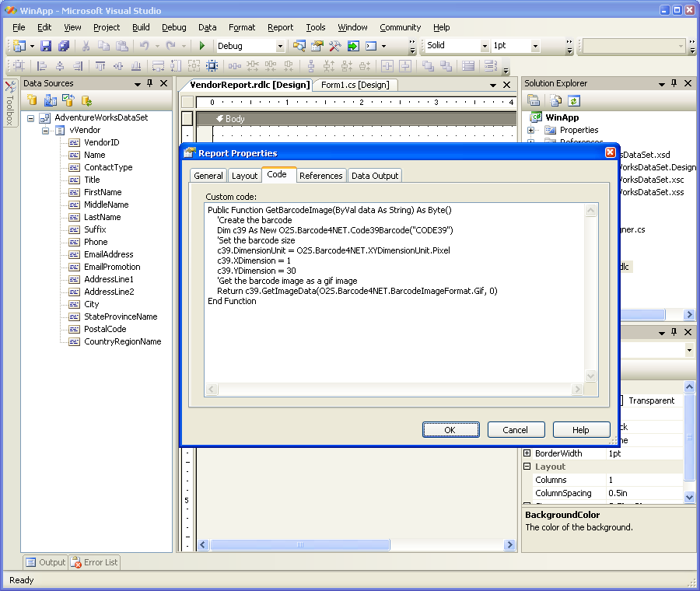This screenshot has height=591, width=700.
Task: Click the Cancel button
Action: [x=515, y=429]
